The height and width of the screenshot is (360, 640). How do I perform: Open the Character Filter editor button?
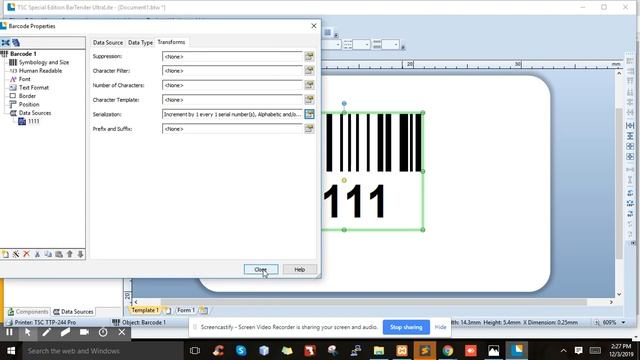click(309, 71)
